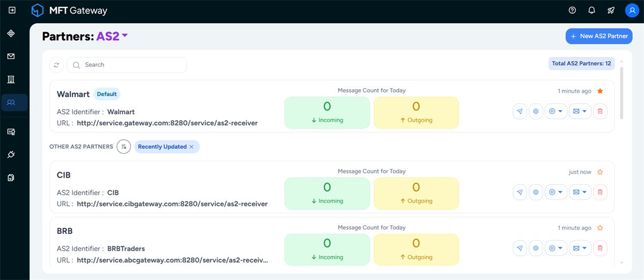The height and width of the screenshot is (280, 644).
Task: Delete the Walmart partner
Action: pyautogui.click(x=600, y=112)
